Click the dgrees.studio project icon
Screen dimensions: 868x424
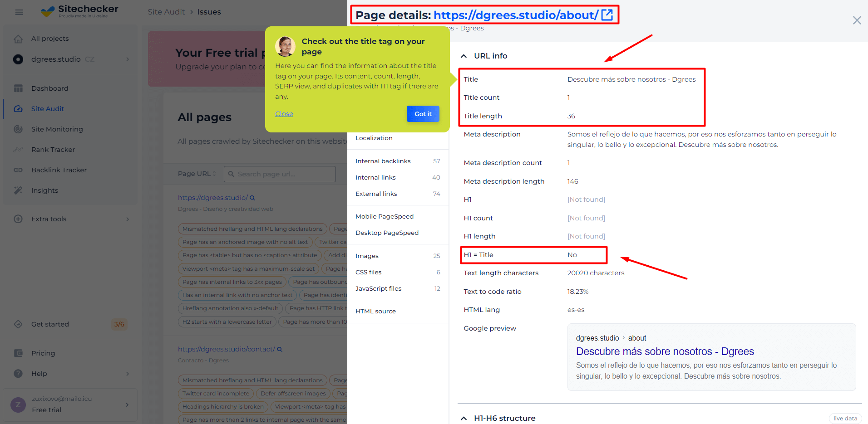pos(18,59)
